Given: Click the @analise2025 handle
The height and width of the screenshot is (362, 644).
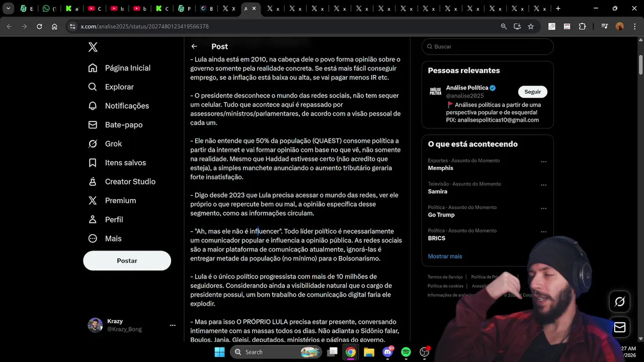Looking at the screenshot, I should [x=465, y=96].
